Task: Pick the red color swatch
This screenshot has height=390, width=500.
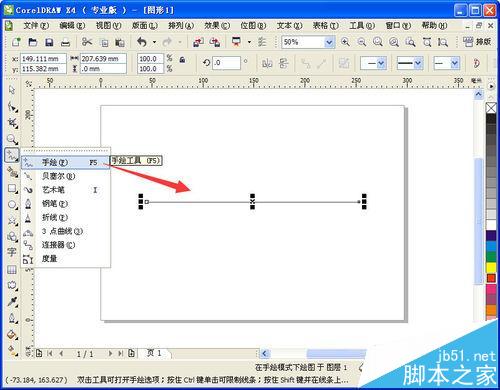Action: (491, 278)
